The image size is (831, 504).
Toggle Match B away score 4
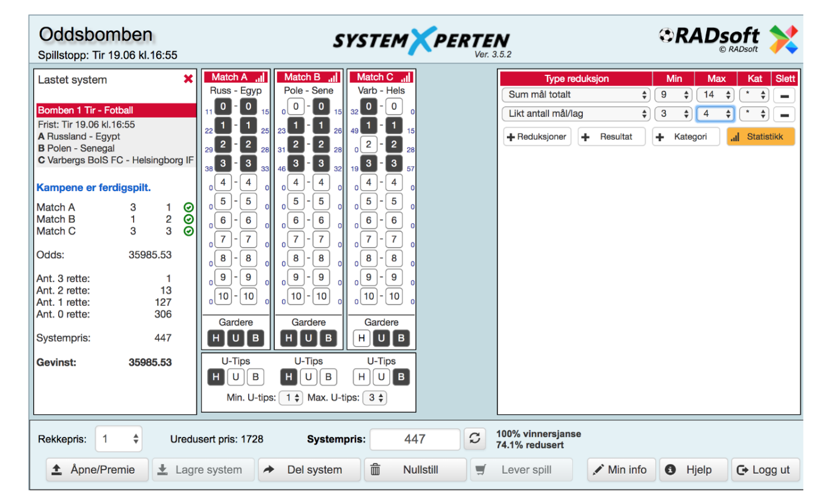(321, 181)
